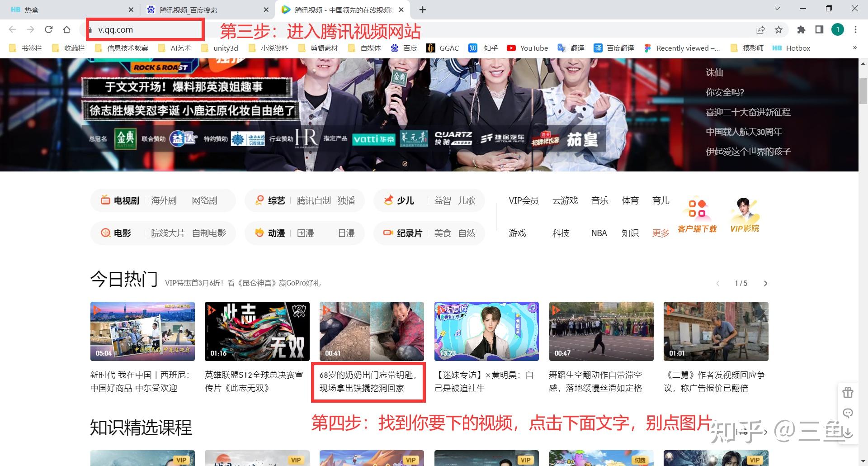
Task: Open the 信息技术教案 bookmark folder
Action: pyautogui.click(x=121, y=48)
